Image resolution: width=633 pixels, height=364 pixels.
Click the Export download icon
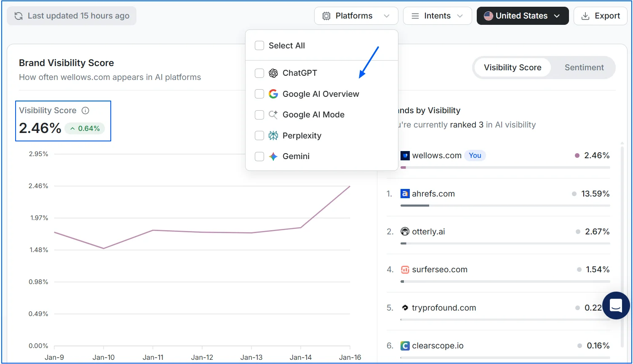[x=585, y=16]
